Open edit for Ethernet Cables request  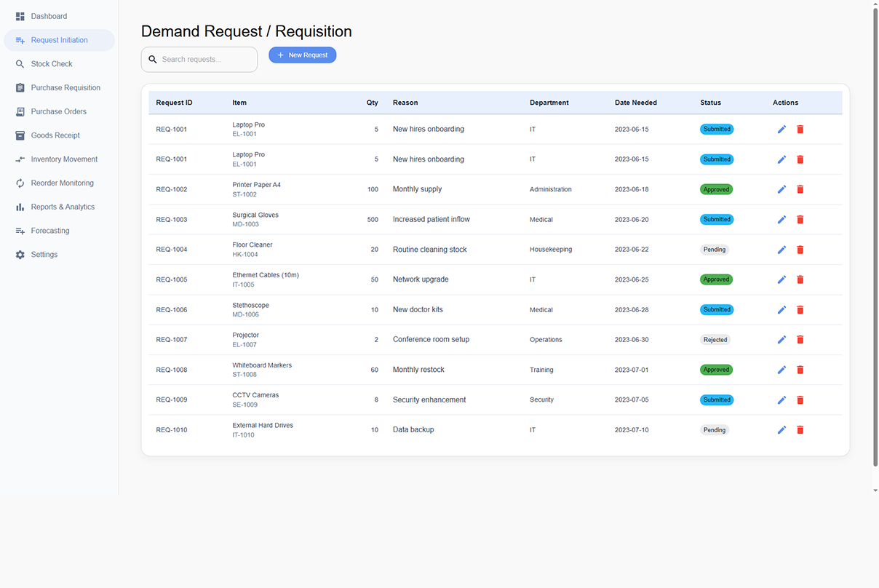click(781, 279)
